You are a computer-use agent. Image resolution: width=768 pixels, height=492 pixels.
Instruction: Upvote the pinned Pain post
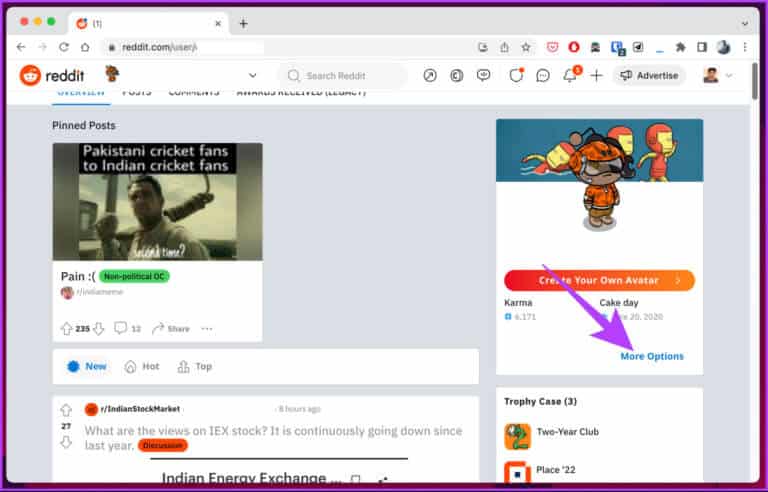coord(66,328)
